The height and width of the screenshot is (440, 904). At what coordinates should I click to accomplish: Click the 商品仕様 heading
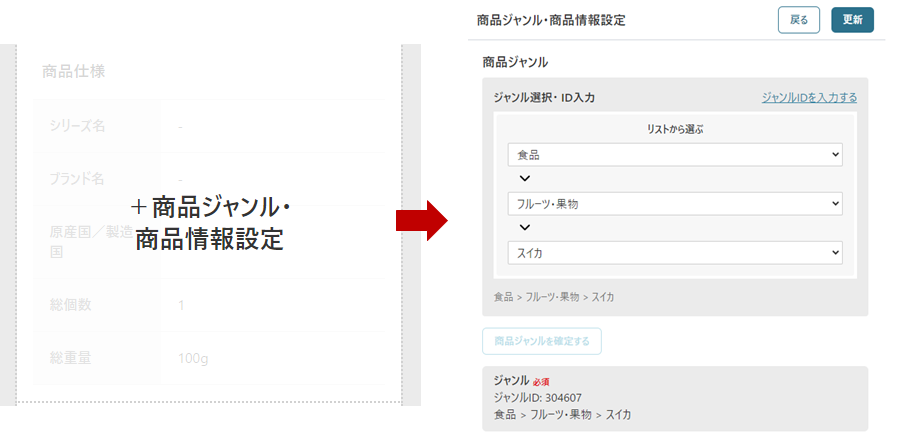coord(73,72)
